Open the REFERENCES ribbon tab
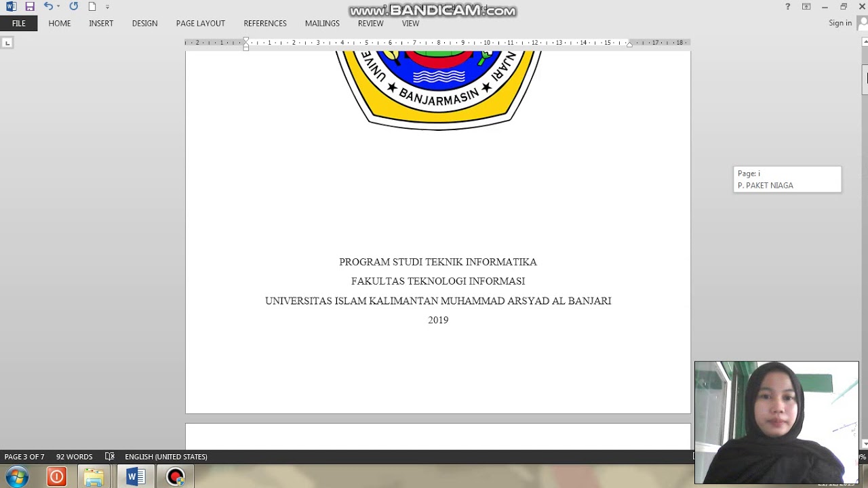 coord(265,23)
